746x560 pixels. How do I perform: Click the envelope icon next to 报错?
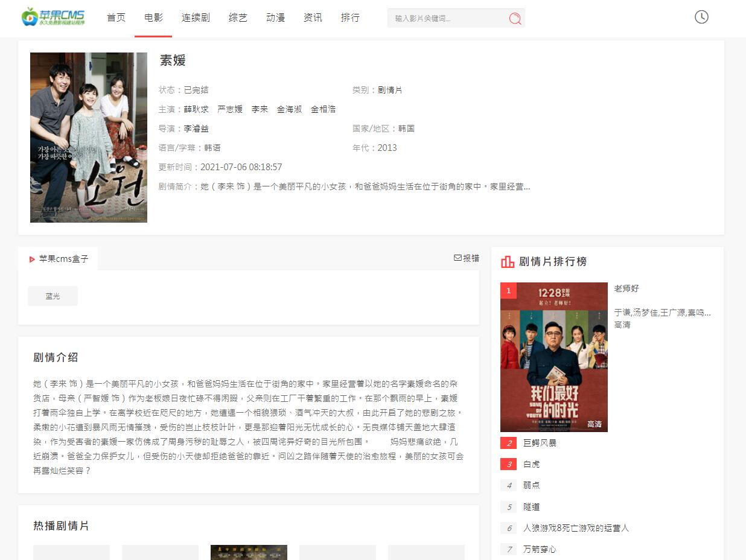pos(457,258)
